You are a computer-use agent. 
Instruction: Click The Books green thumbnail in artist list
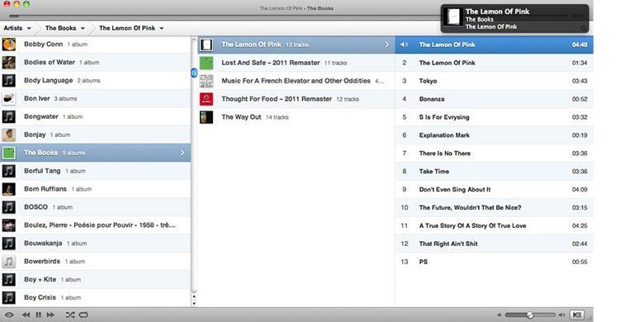[8, 153]
